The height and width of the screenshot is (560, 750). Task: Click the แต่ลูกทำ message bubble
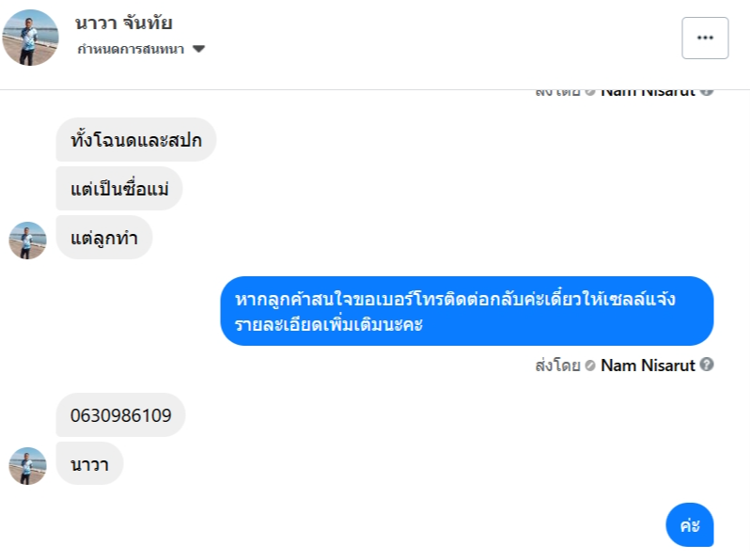(104, 238)
